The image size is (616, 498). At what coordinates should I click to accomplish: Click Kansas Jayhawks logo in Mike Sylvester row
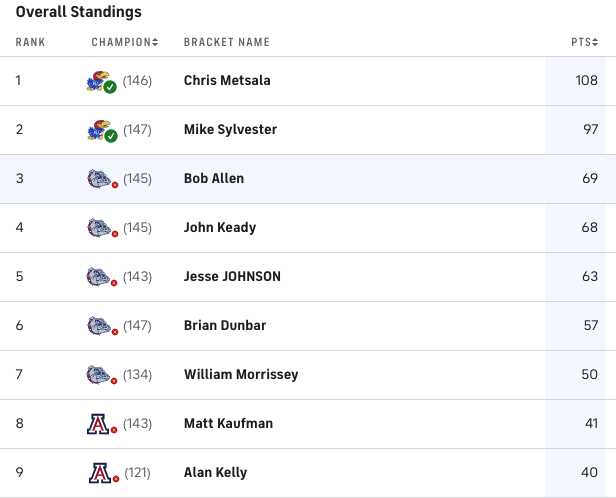coord(98,130)
